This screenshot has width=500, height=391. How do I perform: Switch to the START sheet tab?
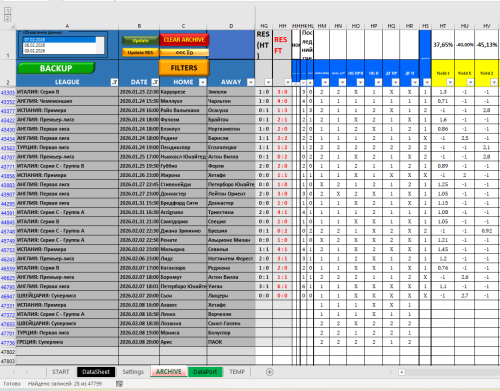click(60, 372)
